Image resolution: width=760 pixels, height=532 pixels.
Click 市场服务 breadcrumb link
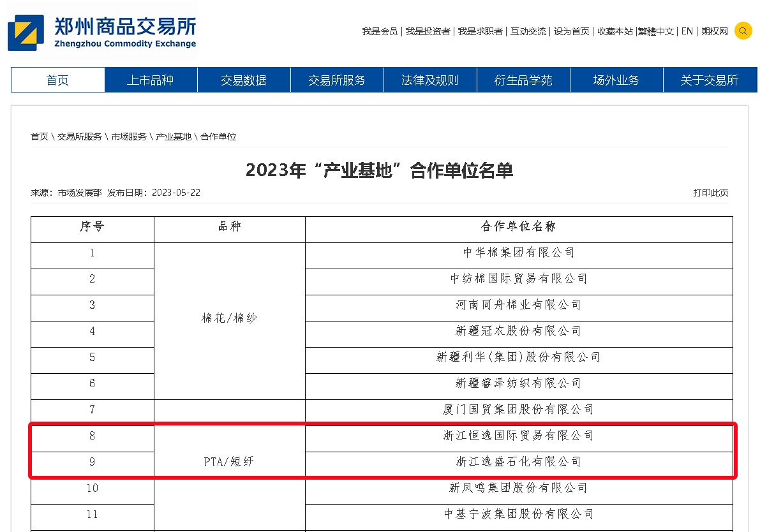pos(129,137)
